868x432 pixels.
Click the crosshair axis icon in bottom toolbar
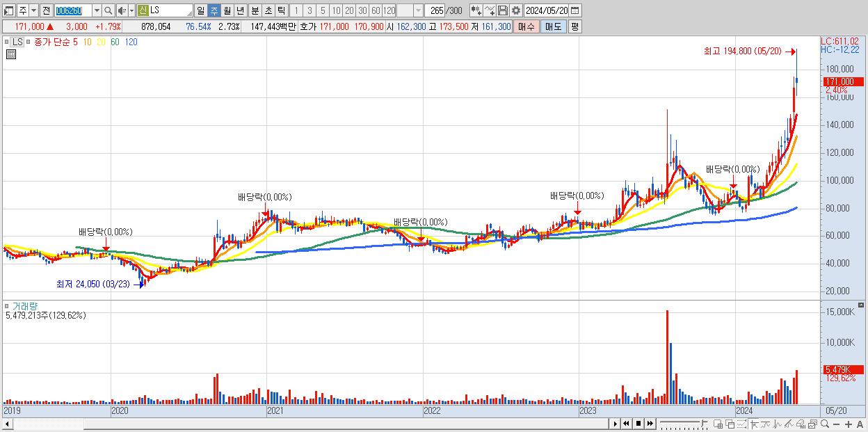click(754, 424)
